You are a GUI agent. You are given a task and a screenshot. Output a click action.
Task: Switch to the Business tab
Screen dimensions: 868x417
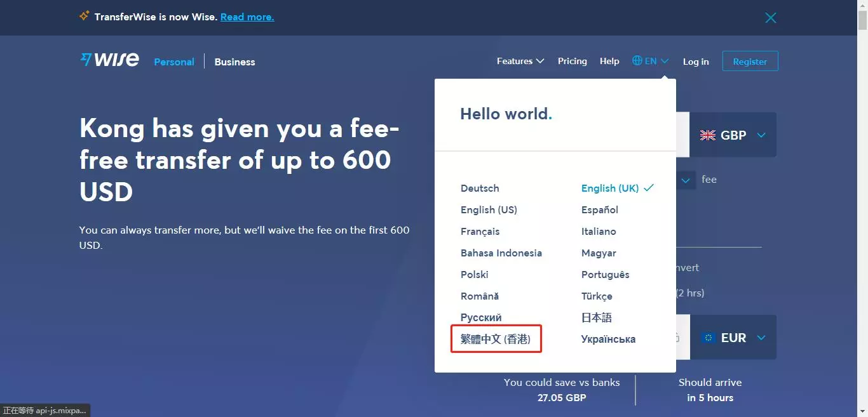click(x=234, y=62)
